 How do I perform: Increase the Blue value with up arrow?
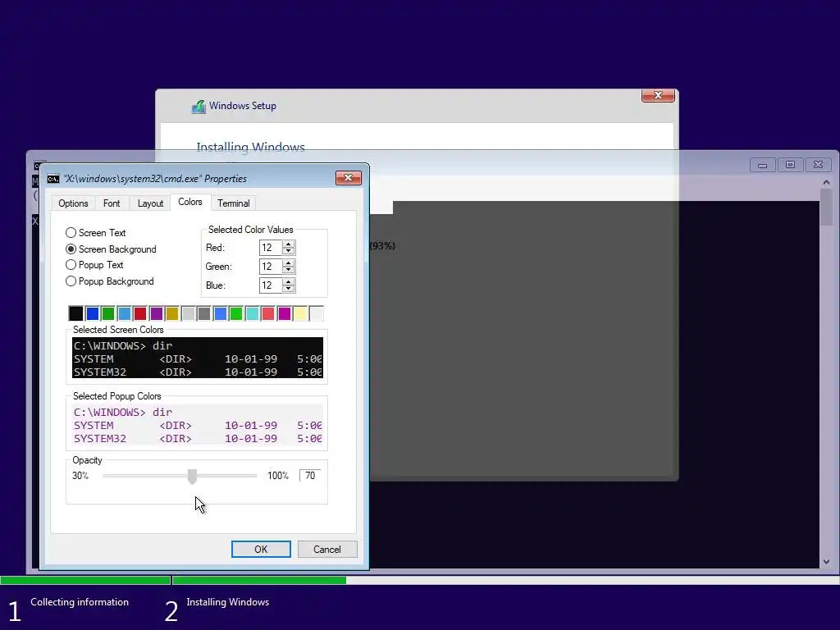pyautogui.click(x=289, y=282)
